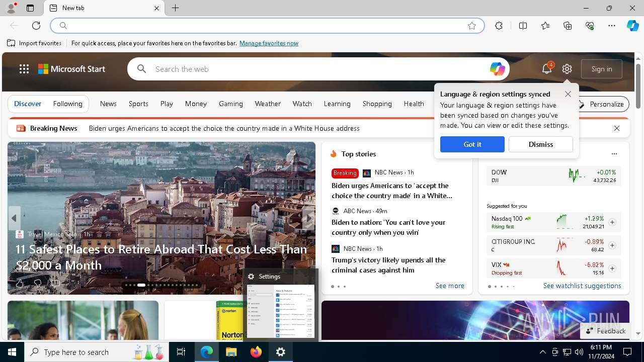This screenshot has height=362, width=644.
Task: Open the Microsoft Start apps grid
Action: (24, 69)
